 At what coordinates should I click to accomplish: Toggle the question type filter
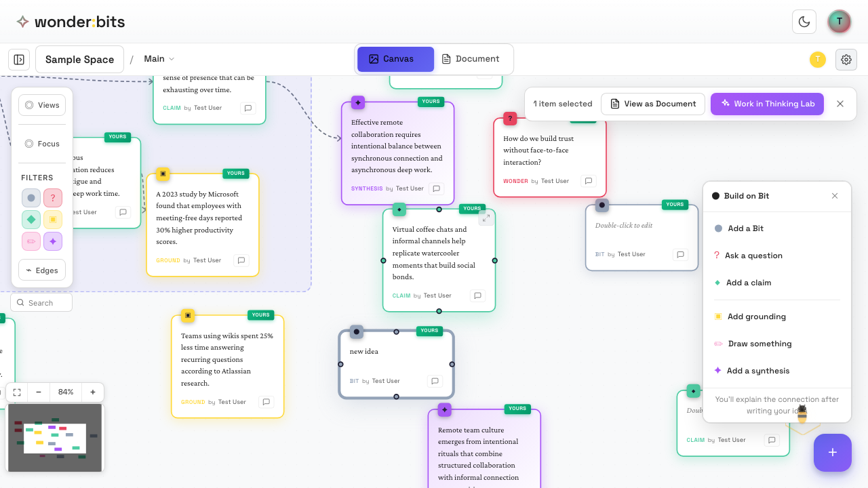coord(53,198)
